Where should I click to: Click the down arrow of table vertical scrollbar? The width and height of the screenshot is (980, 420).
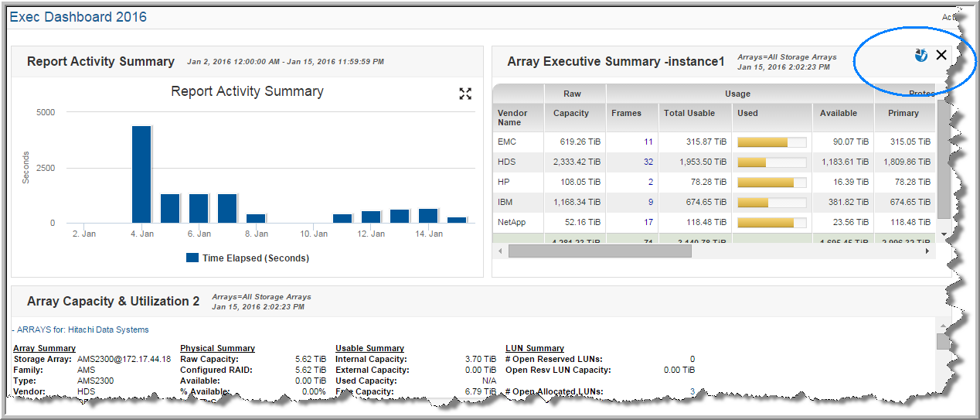[x=943, y=234]
